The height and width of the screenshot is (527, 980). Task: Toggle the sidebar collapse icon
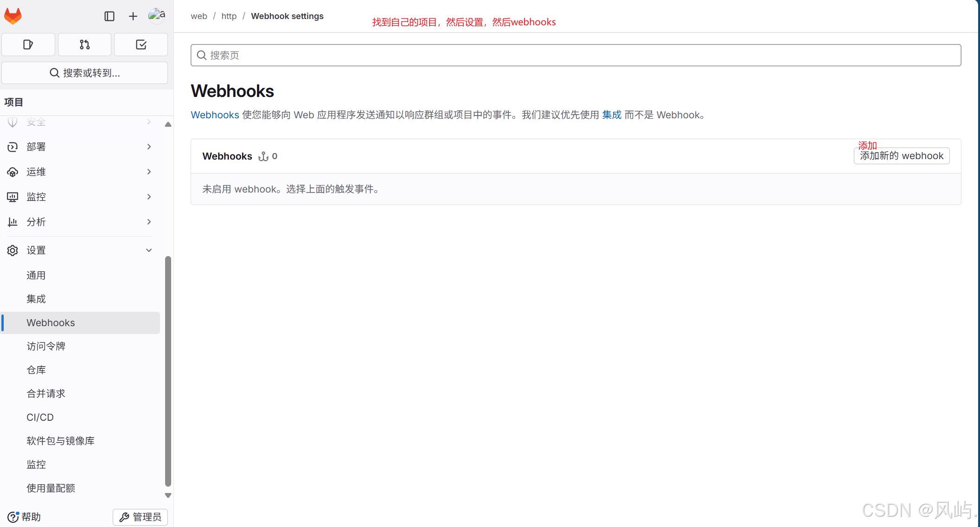click(x=109, y=16)
